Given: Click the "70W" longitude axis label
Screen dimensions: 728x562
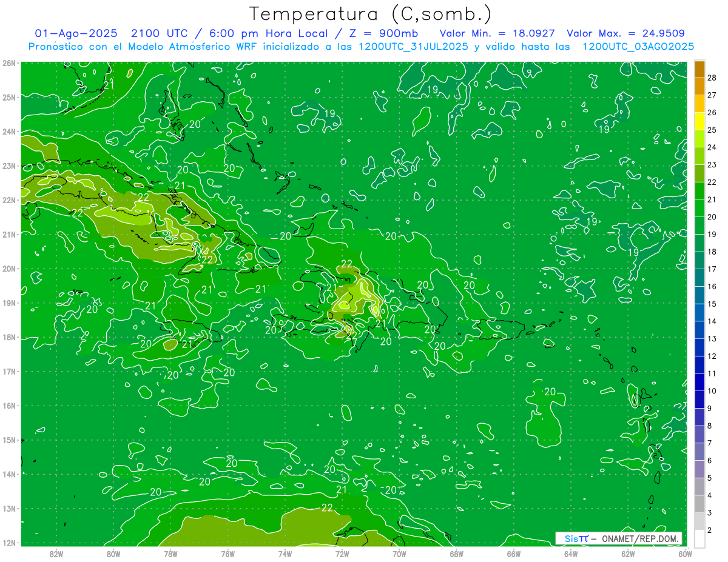Looking at the screenshot, I should (x=399, y=554).
